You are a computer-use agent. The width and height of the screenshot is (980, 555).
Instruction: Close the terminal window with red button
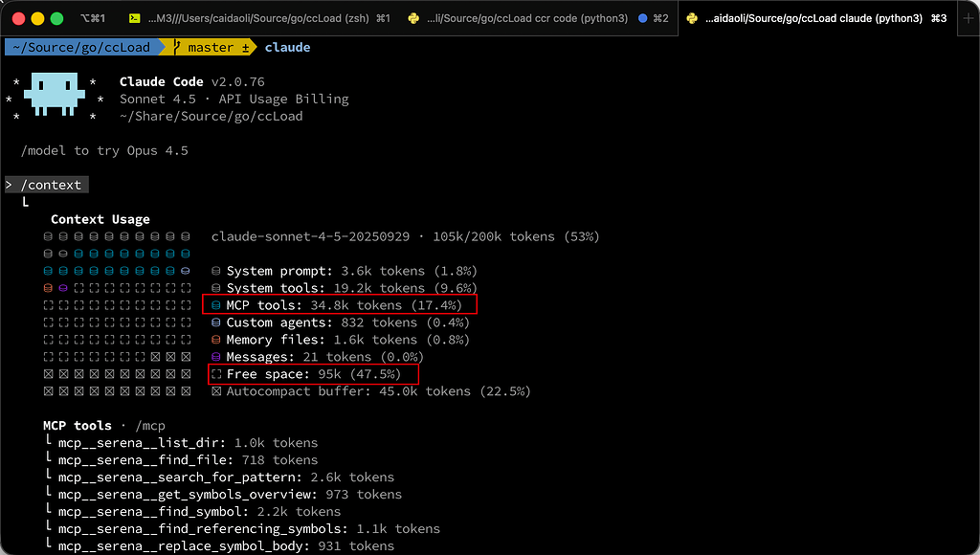tap(19, 19)
